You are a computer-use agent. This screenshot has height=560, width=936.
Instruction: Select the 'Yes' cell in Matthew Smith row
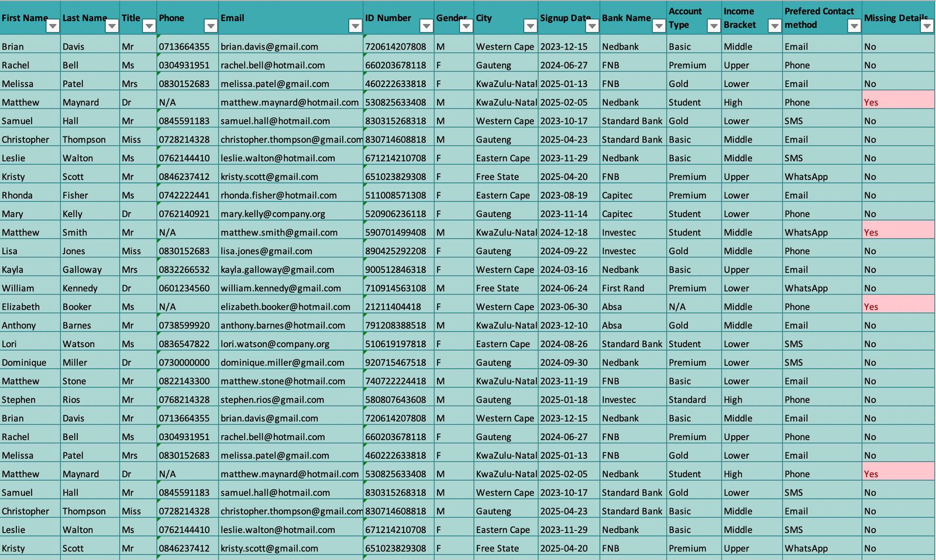pyautogui.click(x=898, y=233)
